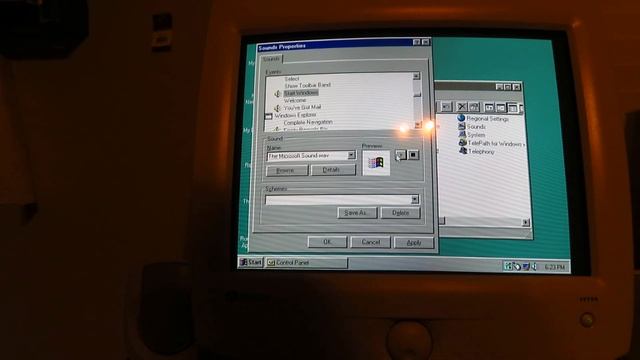
Task: Click the Windows logo preview icon
Action: tap(376, 163)
